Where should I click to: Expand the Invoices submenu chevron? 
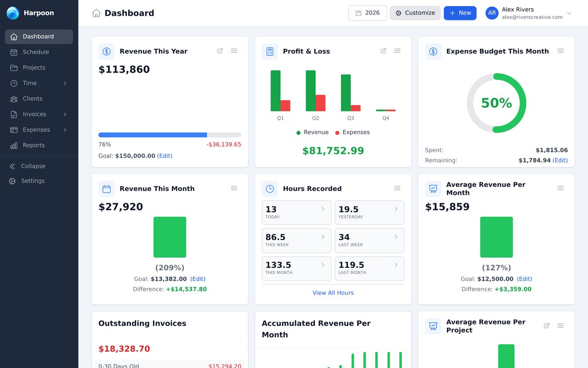coord(65,114)
